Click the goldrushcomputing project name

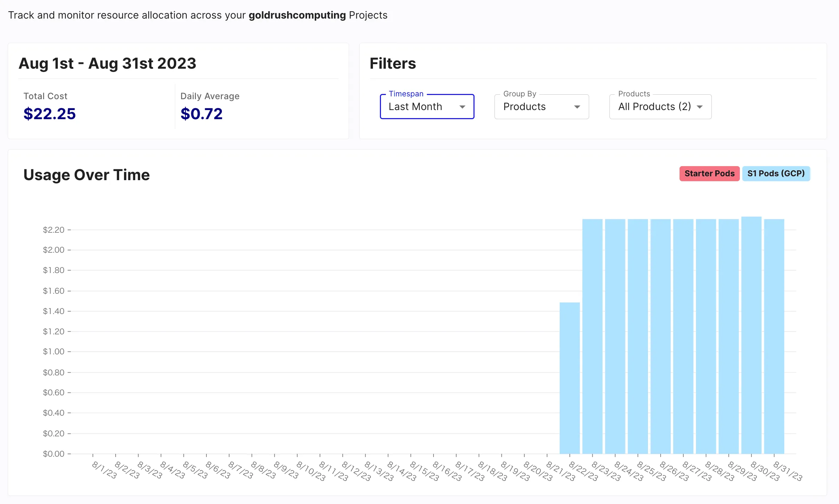tap(297, 15)
